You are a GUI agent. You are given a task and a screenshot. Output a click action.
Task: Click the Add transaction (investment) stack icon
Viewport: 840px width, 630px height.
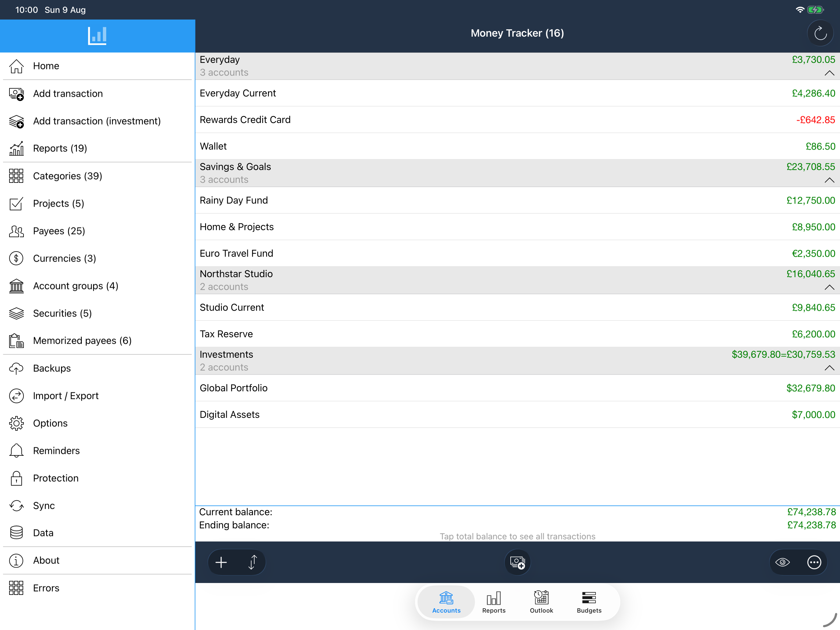(16, 121)
